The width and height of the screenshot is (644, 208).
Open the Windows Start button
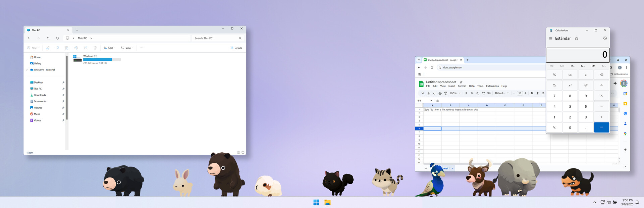coord(316,202)
